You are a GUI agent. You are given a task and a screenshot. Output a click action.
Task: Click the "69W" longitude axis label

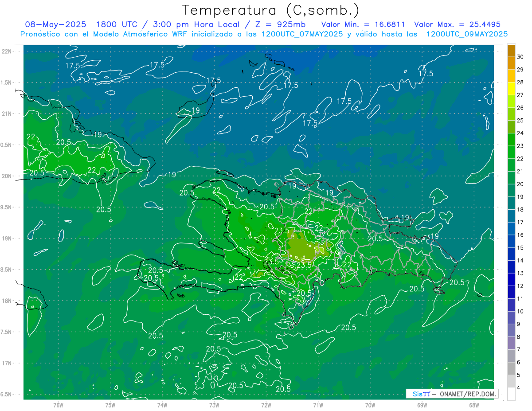point(422,405)
